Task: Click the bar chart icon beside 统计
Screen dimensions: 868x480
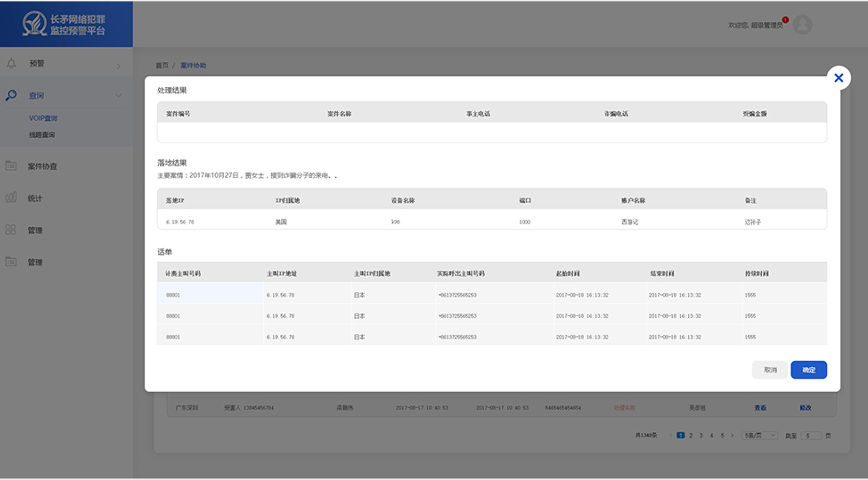Action: (x=11, y=197)
